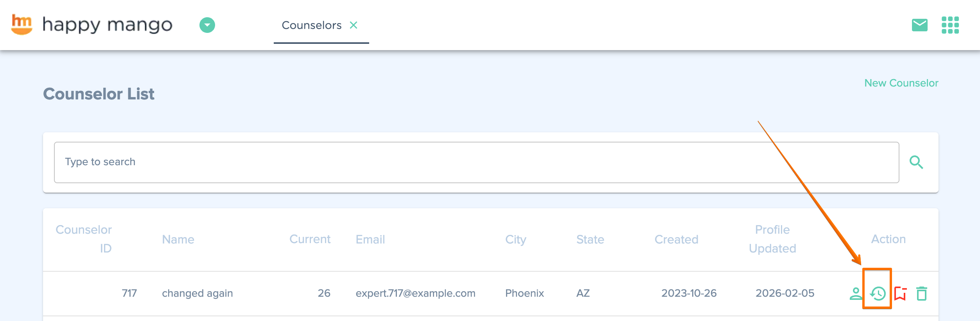This screenshot has width=980, height=321.
Task: Select the counselor name 'changed again'
Action: tap(197, 293)
